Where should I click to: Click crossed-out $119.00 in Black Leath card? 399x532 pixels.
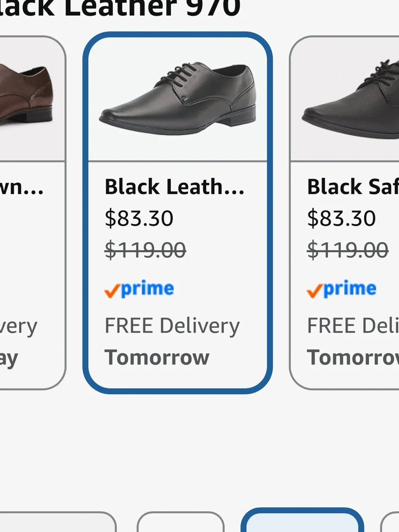pyautogui.click(x=145, y=250)
